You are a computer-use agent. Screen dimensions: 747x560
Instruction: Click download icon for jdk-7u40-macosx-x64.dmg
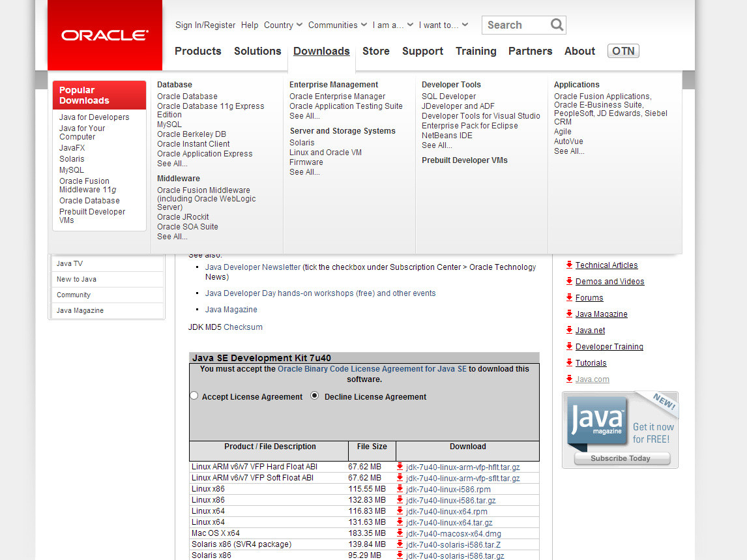pyautogui.click(x=400, y=533)
